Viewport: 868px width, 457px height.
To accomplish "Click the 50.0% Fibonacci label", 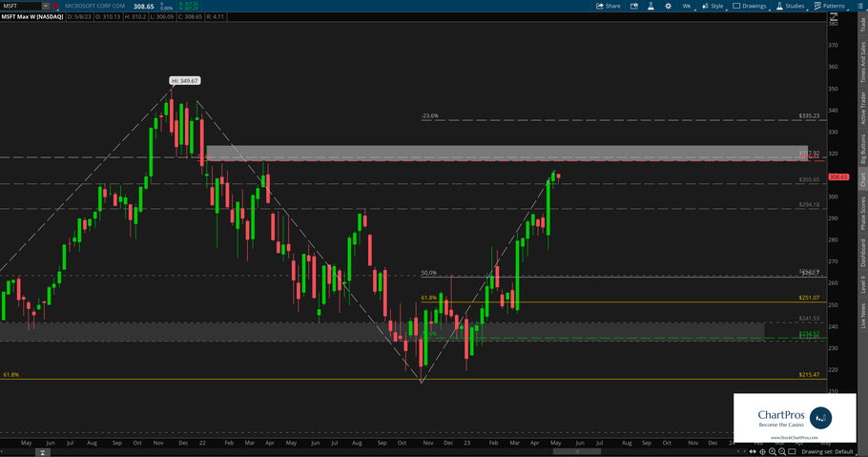I will pyautogui.click(x=428, y=273).
